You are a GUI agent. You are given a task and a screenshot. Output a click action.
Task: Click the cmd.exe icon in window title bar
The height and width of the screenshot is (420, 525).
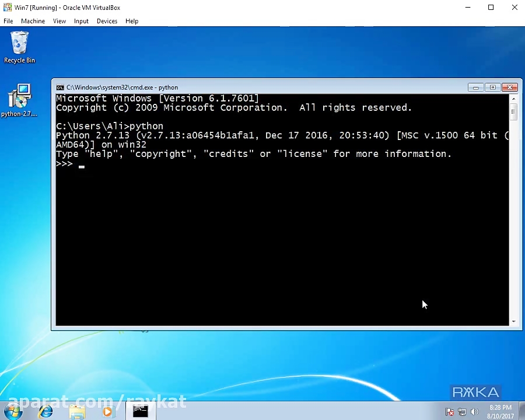point(60,87)
